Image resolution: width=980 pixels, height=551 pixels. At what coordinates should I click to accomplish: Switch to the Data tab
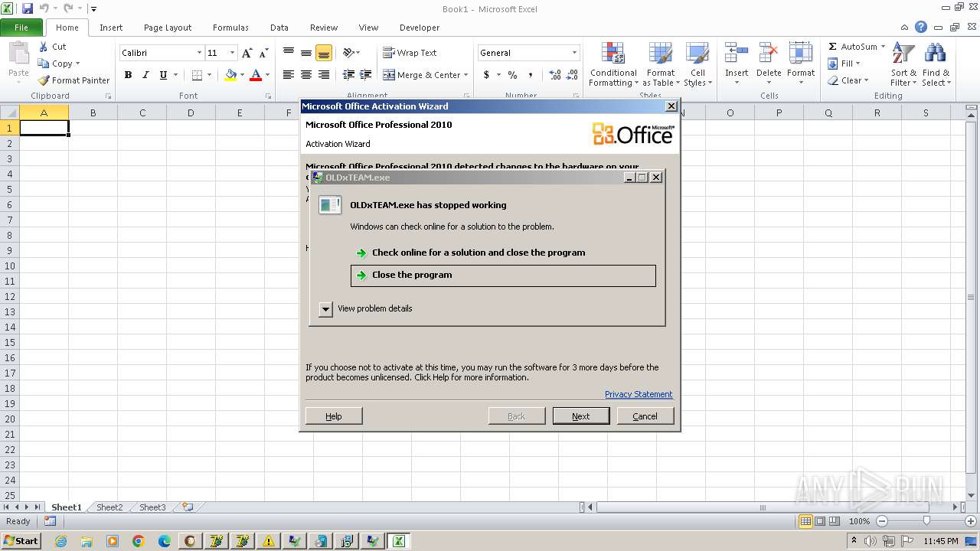(279, 28)
